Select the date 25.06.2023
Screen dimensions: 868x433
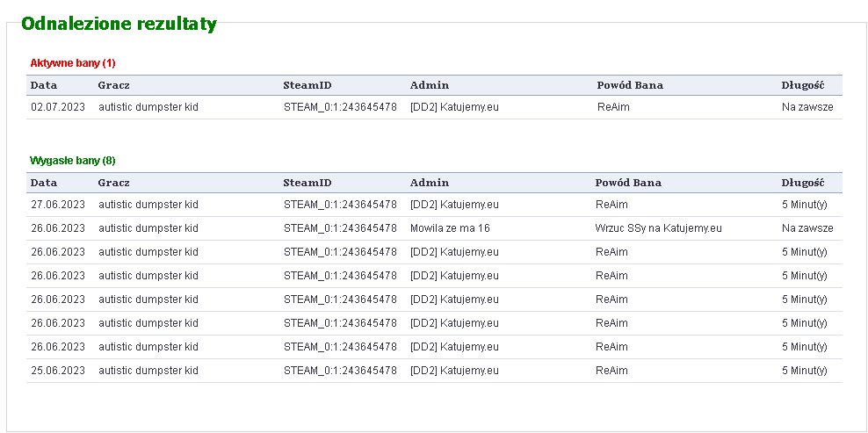[58, 371]
